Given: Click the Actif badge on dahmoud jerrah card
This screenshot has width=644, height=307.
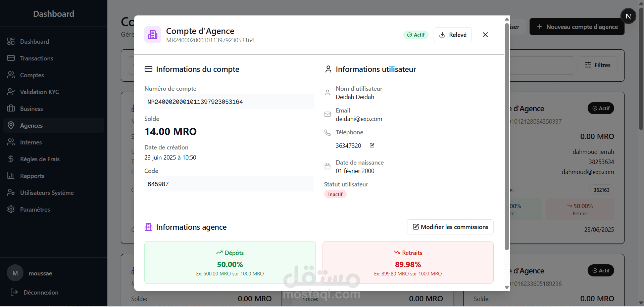Looking at the screenshot, I should click(601, 108).
